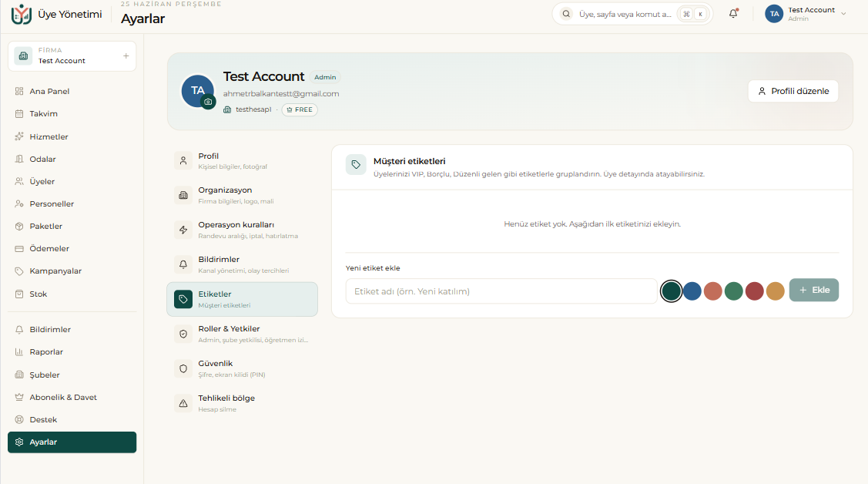Switch to Güvenlik settings tab
This screenshot has height=484, width=868.
(243, 369)
